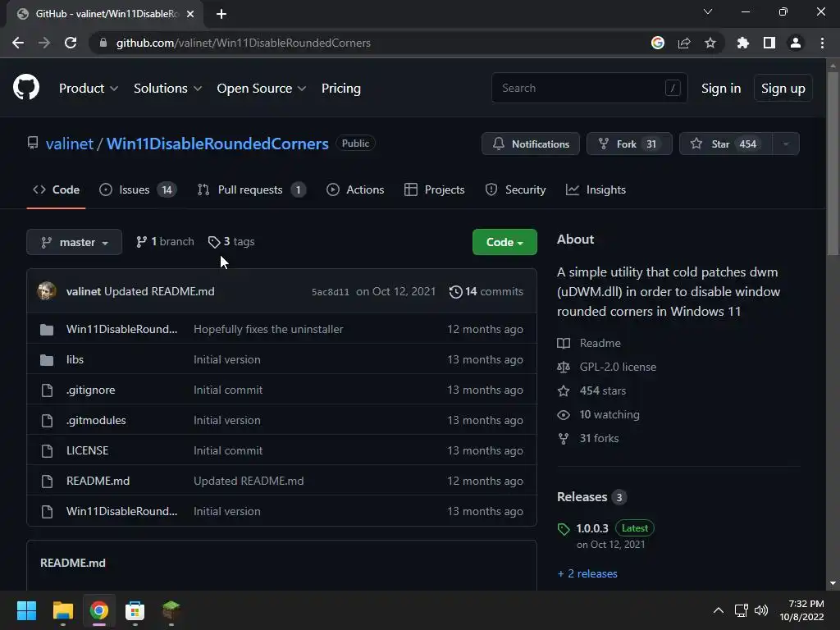Open the Minecraft grass block taskbar icon
Screen dimensions: 840x630
pyautogui.click(x=171, y=610)
